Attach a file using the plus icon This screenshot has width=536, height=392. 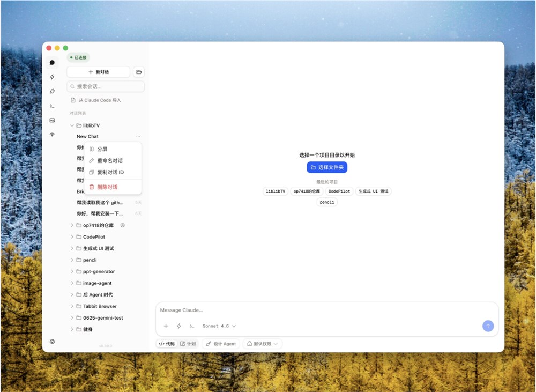(166, 326)
